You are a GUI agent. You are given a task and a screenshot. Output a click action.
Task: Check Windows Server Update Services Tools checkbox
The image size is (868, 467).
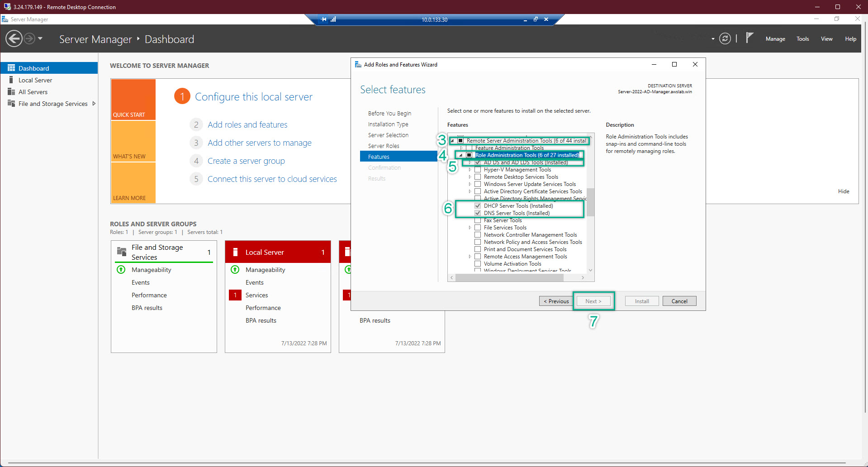coord(478,184)
